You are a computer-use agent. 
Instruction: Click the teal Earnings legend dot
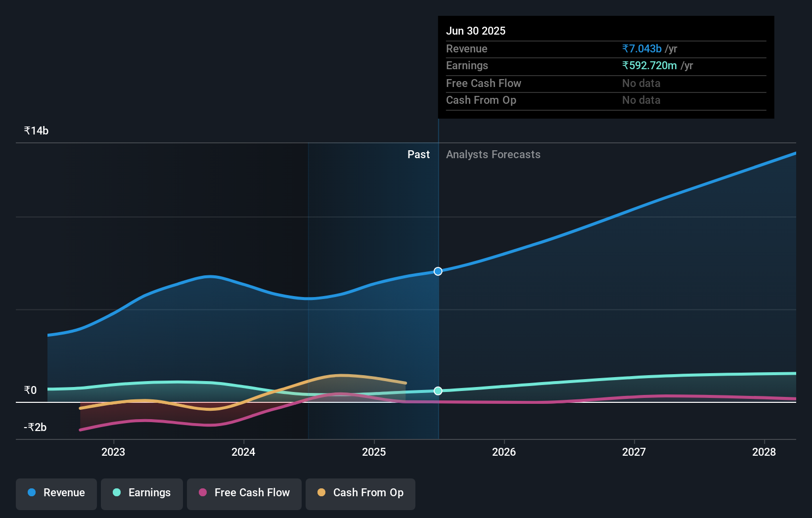pos(116,493)
